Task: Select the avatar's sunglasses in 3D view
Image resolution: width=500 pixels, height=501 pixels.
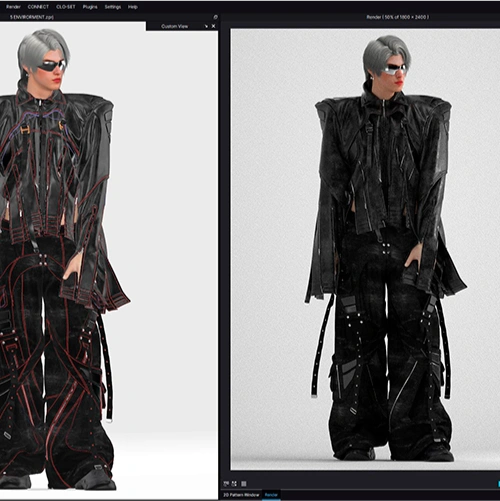Action: [x=52, y=65]
